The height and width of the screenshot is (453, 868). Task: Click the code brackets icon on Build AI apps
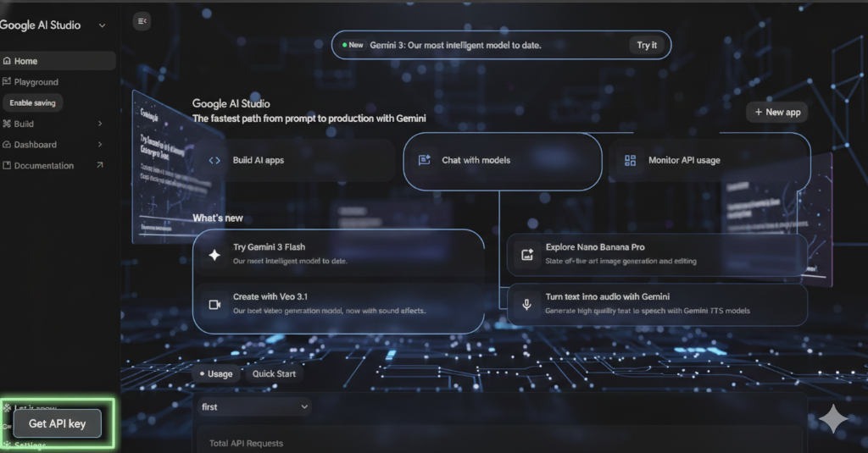tap(214, 160)
